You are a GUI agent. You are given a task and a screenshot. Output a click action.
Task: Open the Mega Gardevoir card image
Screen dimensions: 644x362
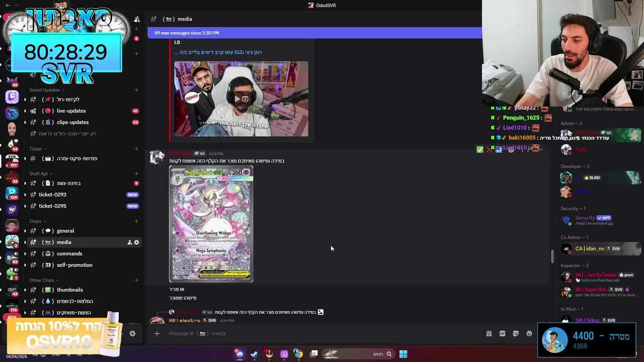pyautogui.click(x=211, y=224)
